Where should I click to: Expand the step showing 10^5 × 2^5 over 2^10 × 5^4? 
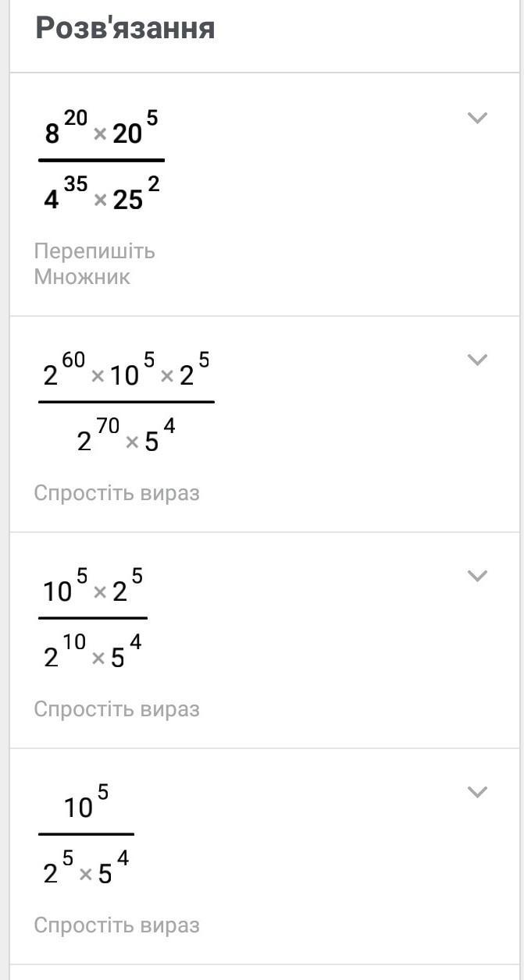476,576
